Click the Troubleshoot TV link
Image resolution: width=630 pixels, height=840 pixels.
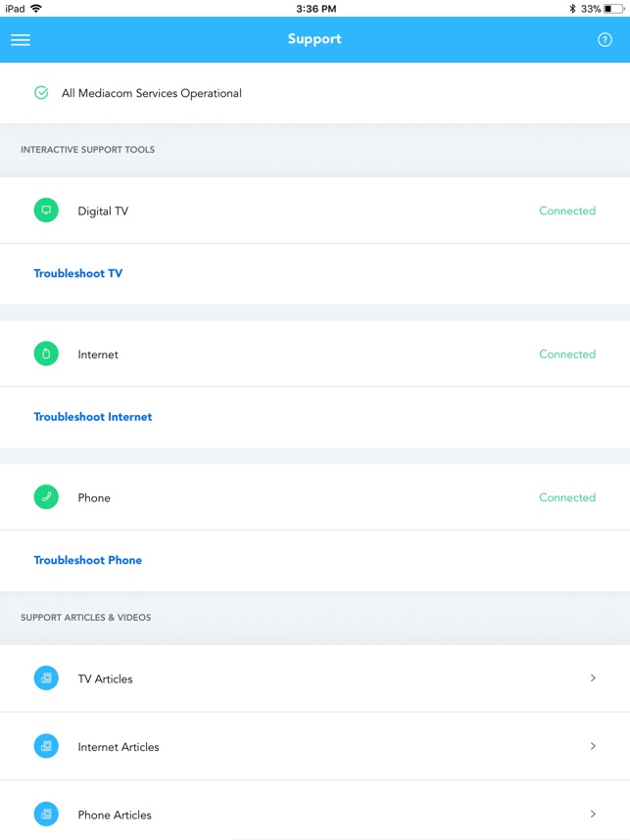tap(78, 274)
